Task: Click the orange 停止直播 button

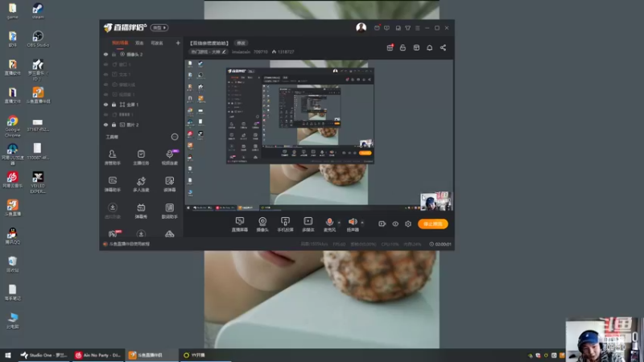Action: pyautogui.click(x=432, y=224)
